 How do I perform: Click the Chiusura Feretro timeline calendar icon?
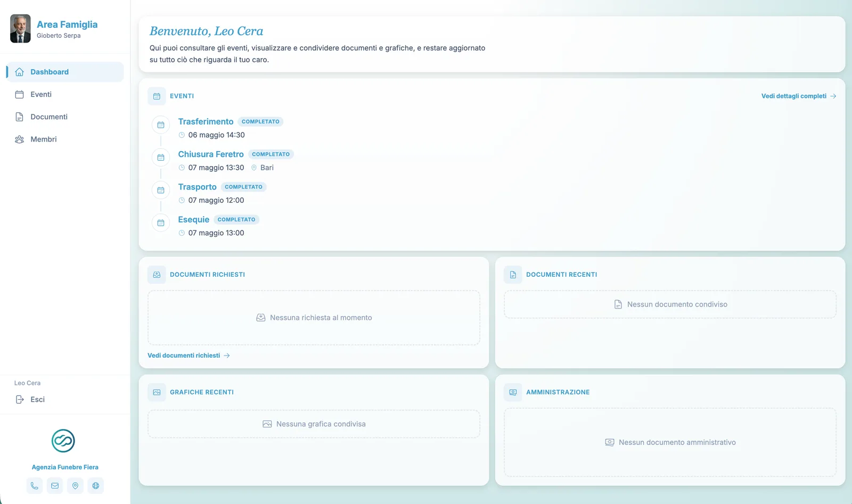161,158
